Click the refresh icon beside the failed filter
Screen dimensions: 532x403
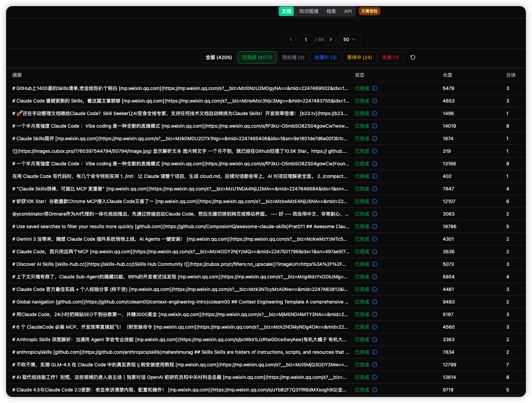click(413, 57)
